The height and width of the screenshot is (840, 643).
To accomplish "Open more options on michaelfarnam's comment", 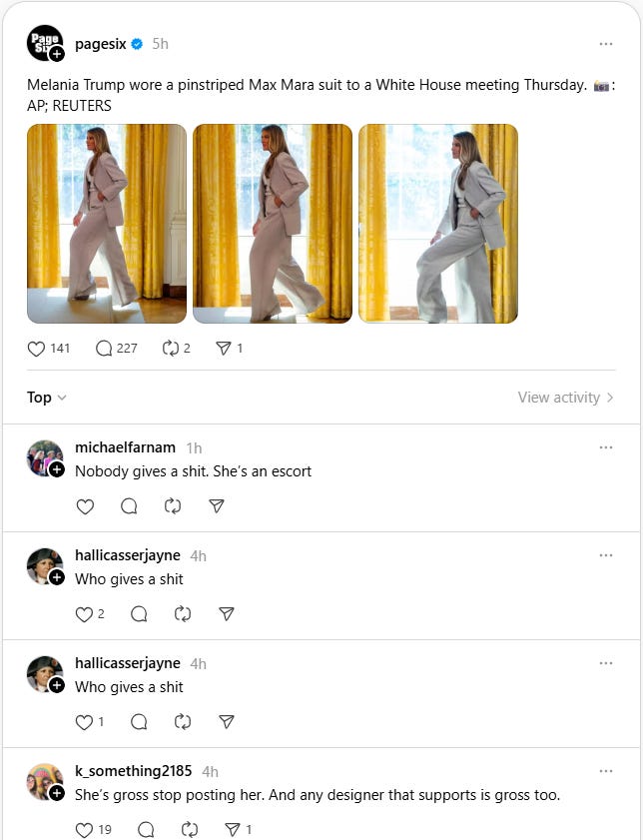I will click(x=605, y=447).
